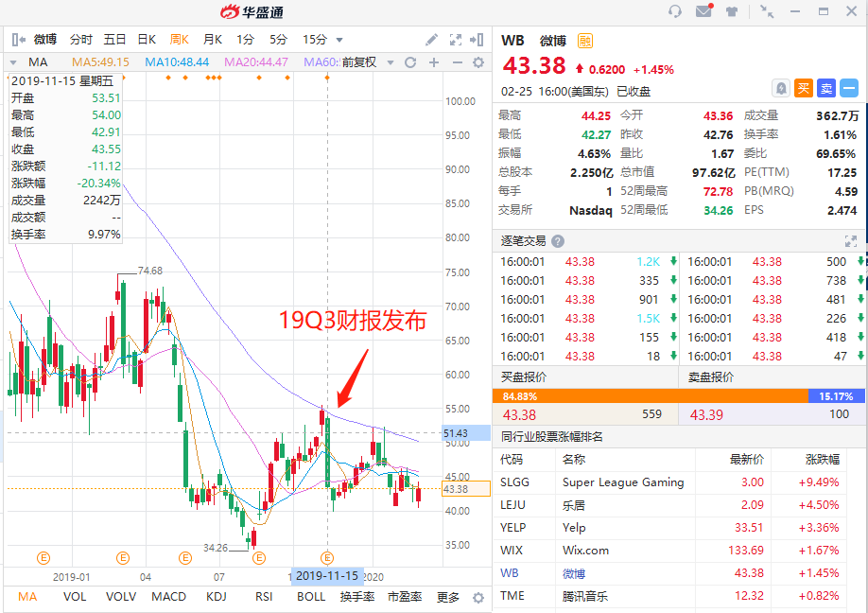The height and width of the screenshot is (613, 868).
Task: Open the margin 融 badge
Action: click(584, 41)
